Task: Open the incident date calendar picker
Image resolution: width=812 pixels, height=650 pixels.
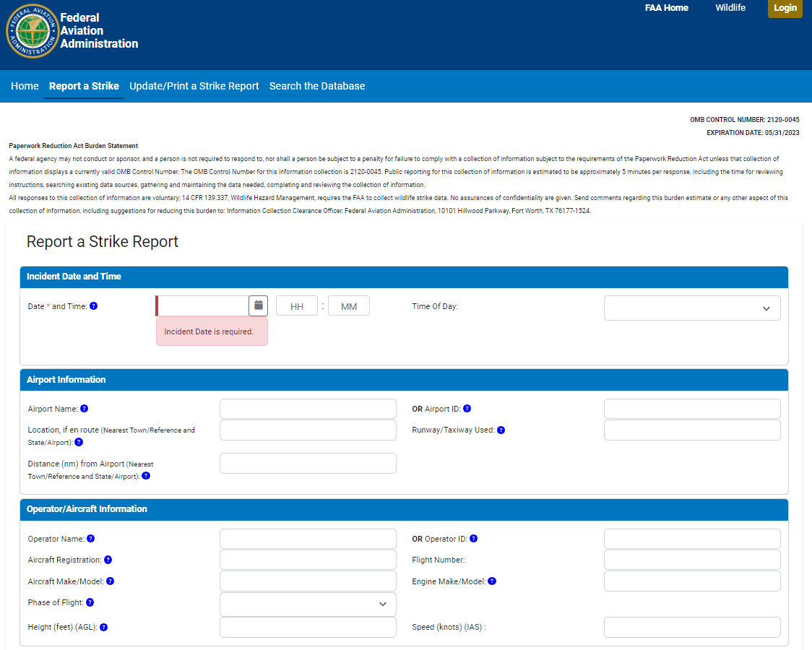Action: (x=258, y=305)
